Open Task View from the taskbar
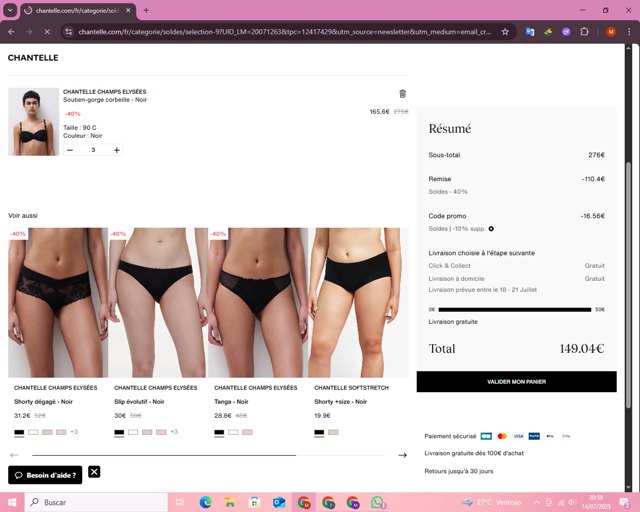Viewport: 640px width, 512px height. tap(180, 502)
